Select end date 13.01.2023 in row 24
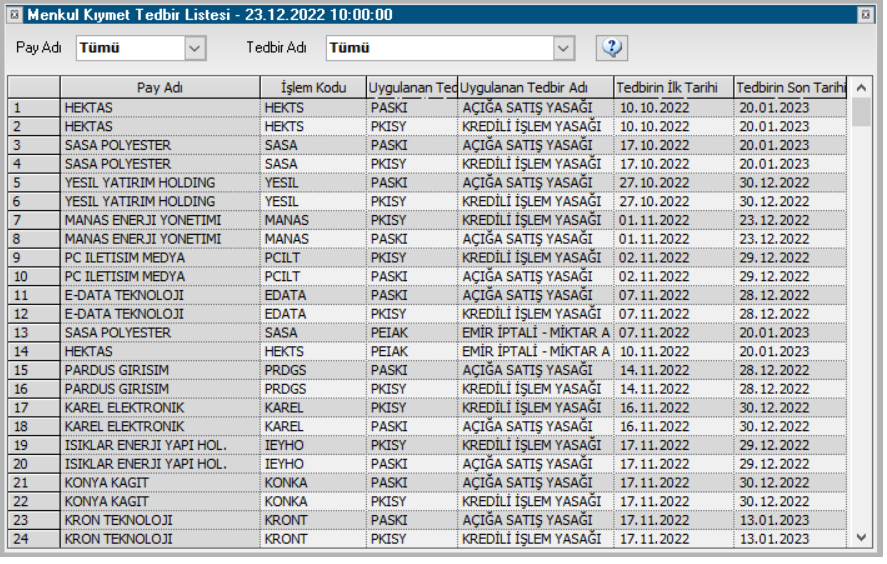 coord(774,539)
